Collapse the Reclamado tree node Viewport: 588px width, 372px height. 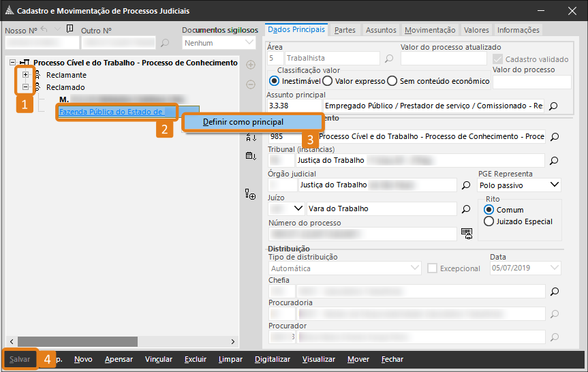[26, 87]
